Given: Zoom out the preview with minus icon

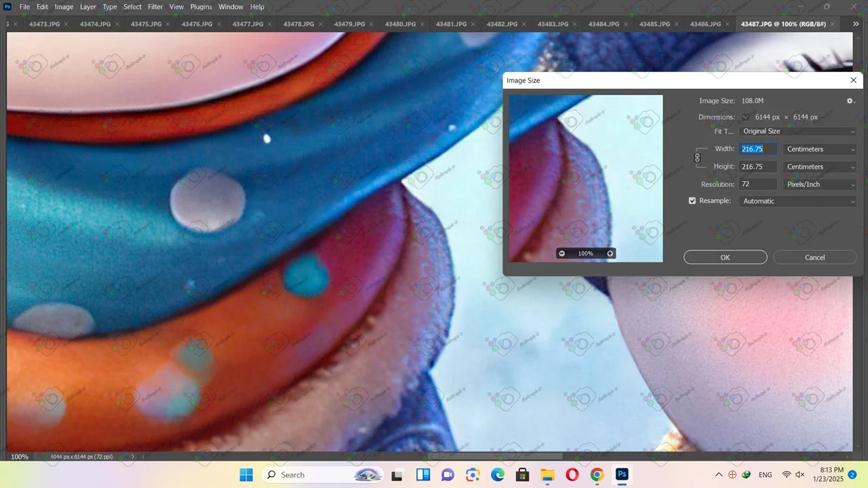Looking at the screenshot, I should [x=561, y=253].
